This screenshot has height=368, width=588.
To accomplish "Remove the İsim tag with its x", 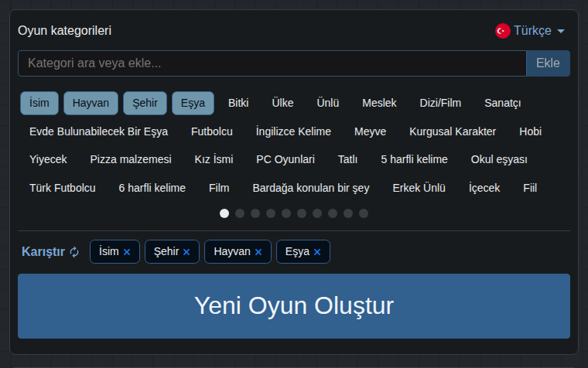I will [127, 252].
